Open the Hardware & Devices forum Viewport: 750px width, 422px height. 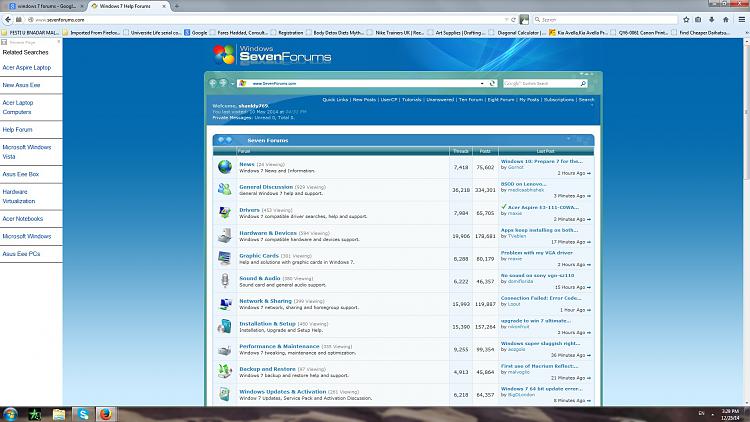[x=268, y=233]
